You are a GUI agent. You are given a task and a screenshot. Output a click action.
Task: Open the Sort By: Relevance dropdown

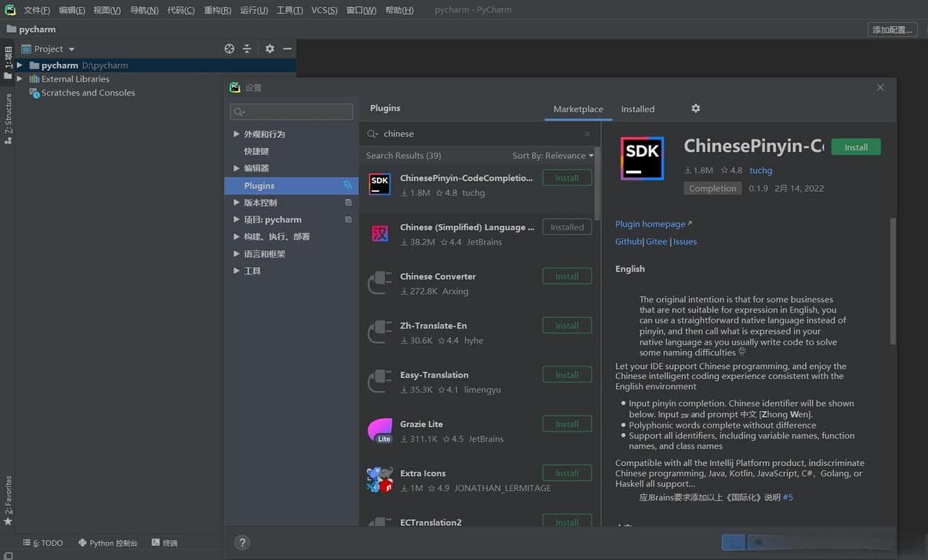[553, 156]
